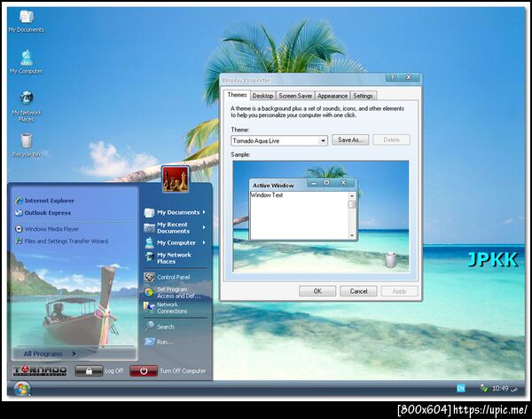Open Network Connections in Start menu

[x=166, y=307]
